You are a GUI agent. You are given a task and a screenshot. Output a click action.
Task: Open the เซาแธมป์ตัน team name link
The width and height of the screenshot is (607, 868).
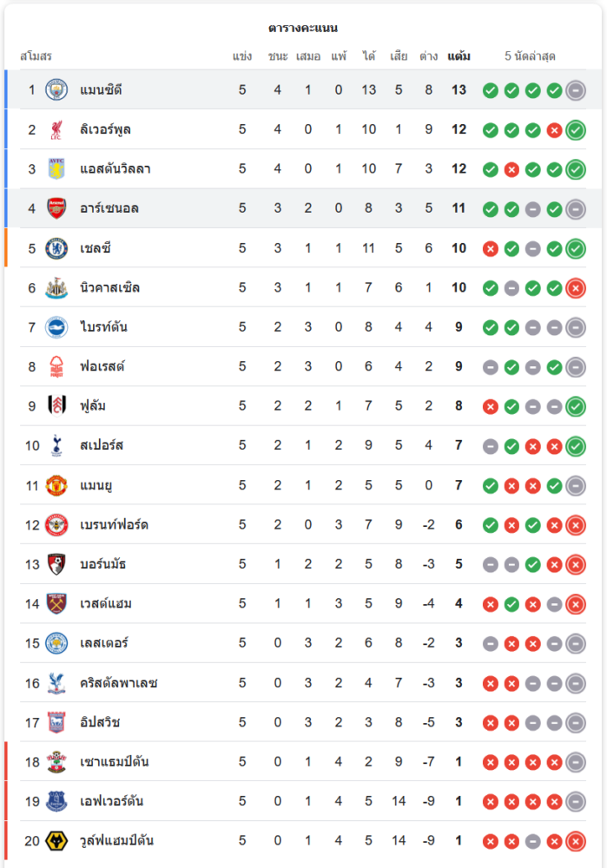click(x=114, y=762)
